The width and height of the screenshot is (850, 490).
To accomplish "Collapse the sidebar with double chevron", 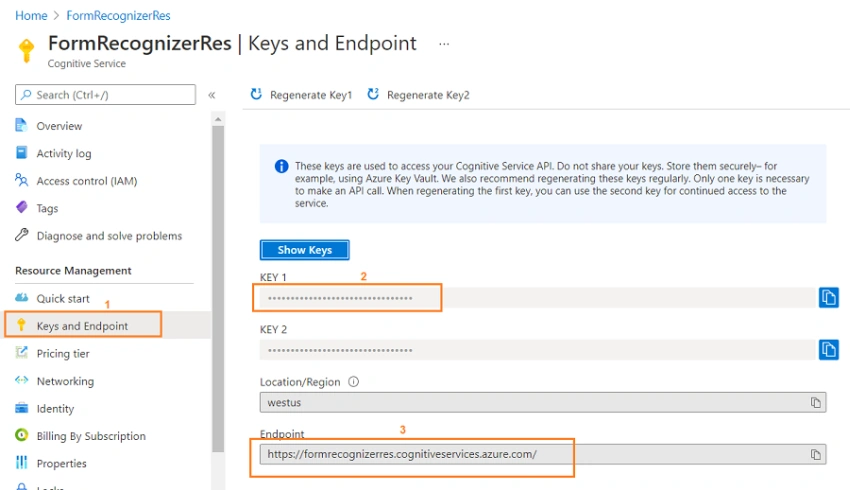I will point(212,95).
